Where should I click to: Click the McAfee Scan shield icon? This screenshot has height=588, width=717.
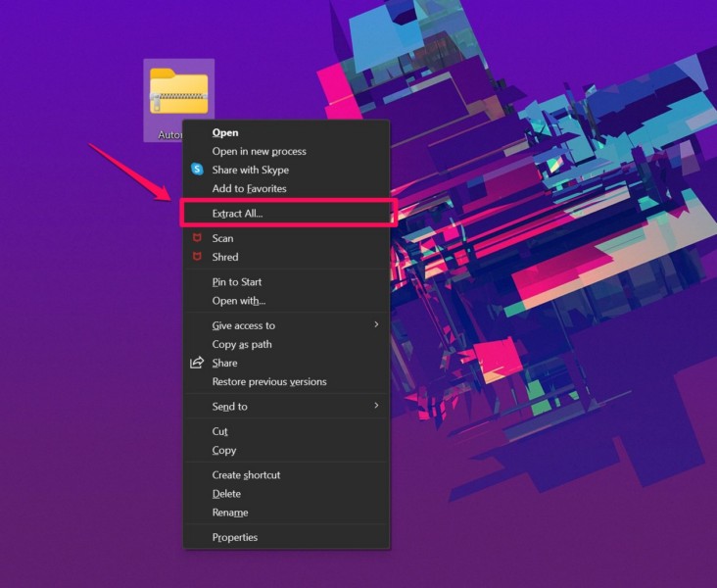pyautogui.click(x=197, y=238)
